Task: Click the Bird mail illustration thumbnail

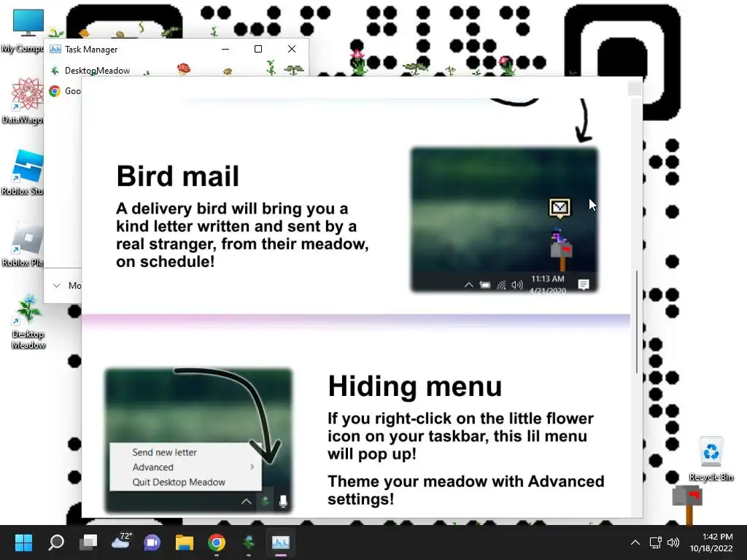Action: pos(505,219)
